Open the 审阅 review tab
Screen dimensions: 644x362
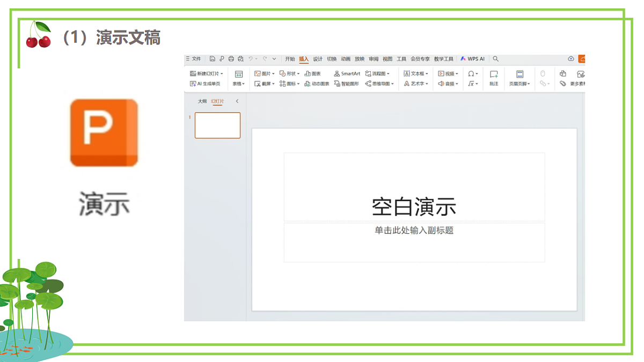[x=374, y=59]
